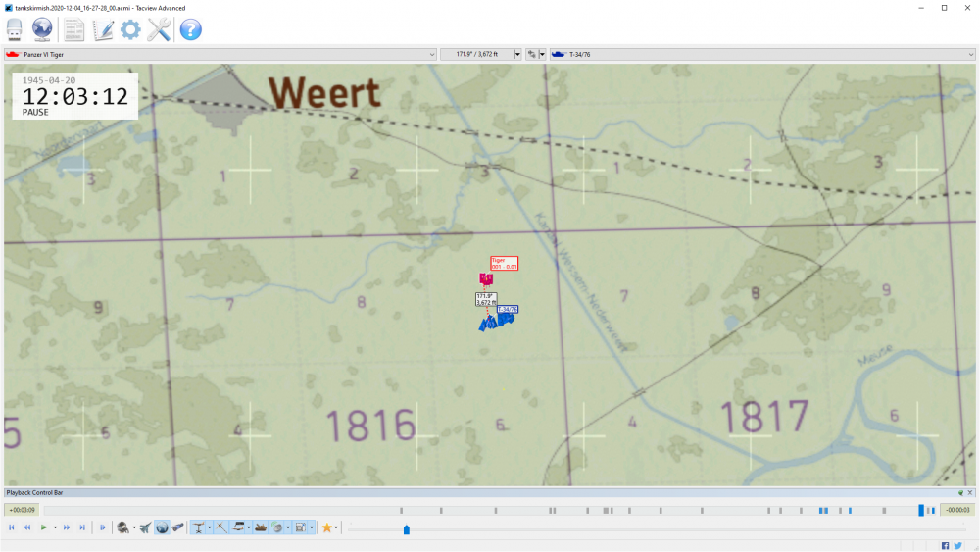Share via the Facebook icon
This screenshot has width=980, height=552.
point(945,546)
